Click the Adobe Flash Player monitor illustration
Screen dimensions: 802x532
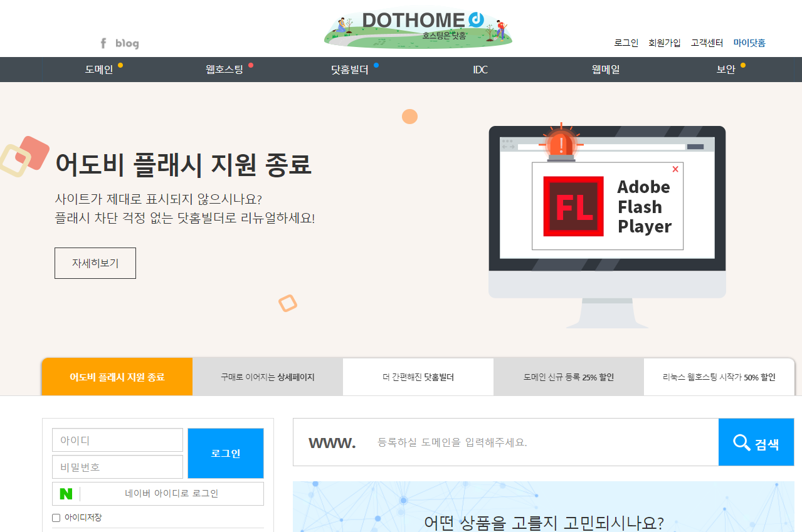[607, 226]
